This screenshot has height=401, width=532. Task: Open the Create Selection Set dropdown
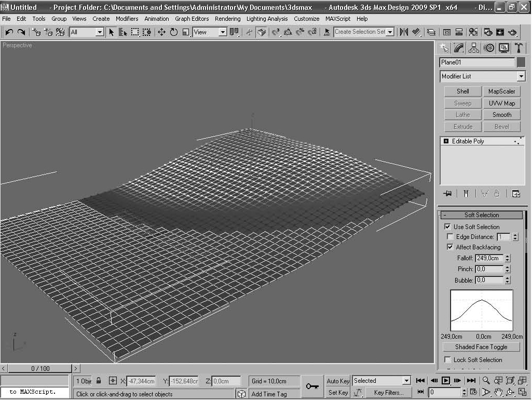coord(390,32)
